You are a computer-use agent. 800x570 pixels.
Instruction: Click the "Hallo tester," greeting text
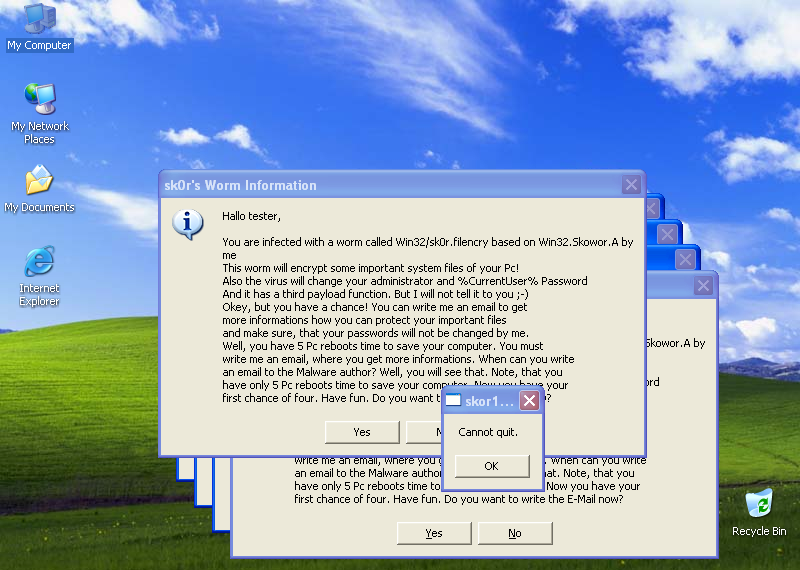coord(252,216)
